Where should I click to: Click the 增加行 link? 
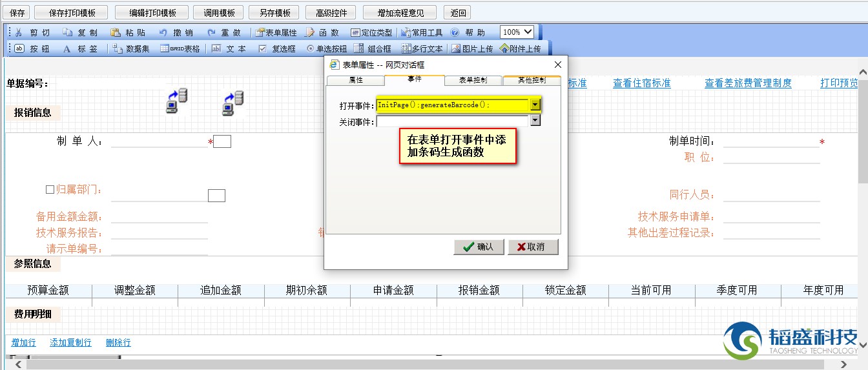[x=24, y=343]
